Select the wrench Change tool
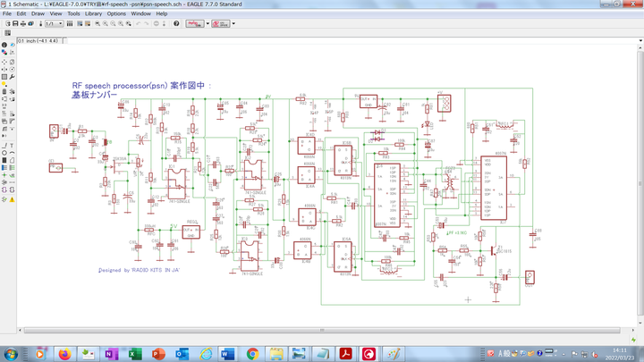644x362 pixels. point(13,77)
